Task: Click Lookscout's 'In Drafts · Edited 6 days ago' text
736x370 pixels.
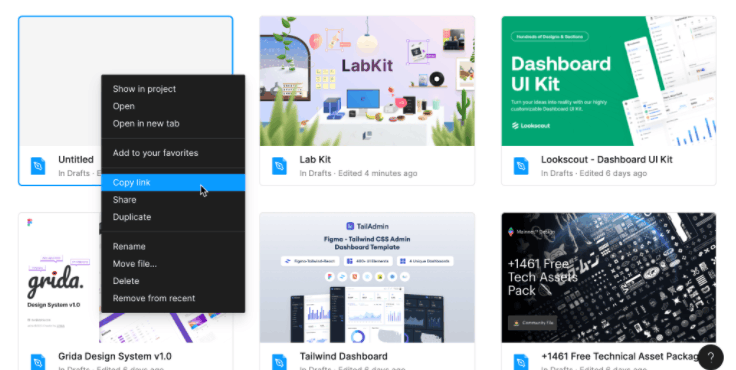Action: (594, 173)
